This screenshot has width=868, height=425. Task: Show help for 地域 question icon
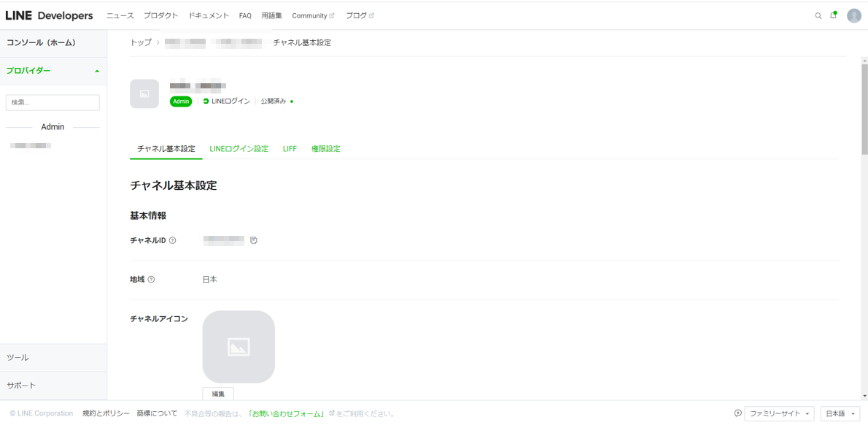pyautogui.click(x=151, y=279)
